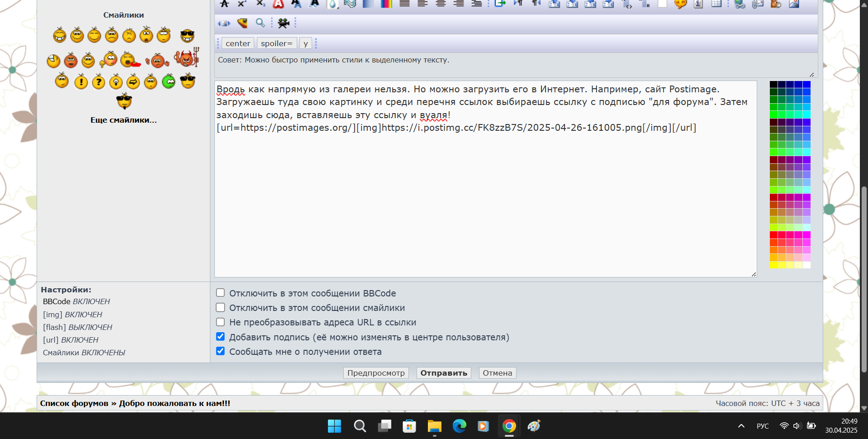Insert the red devil with trident smiley
Image resolution: width=868 pixels, height=439 pixels.
coord(186,57)
